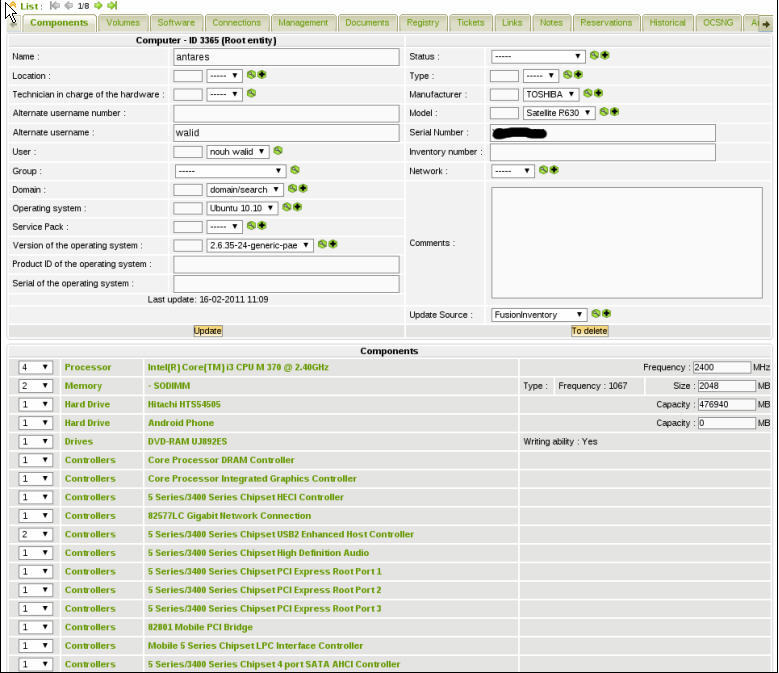Viewport: 779px width, 673px height.
Task: Click the add icon beside Update Source
Action: pos(606,314)
